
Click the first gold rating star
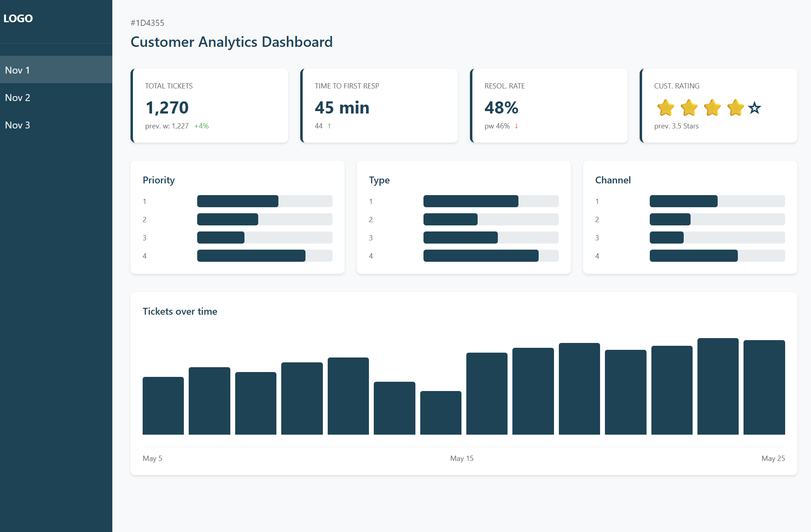[x=666, y=108]
